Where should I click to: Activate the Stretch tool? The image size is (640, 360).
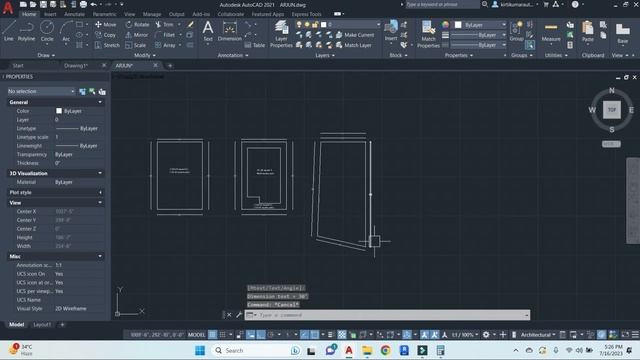[107, 45]
